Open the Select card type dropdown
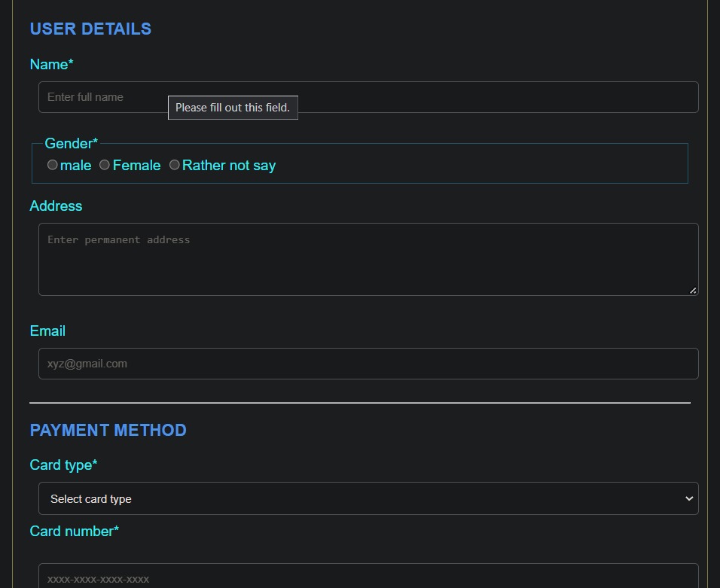This screenshot has width=720, height=588. pyautogui.click(x=368, y=498)
